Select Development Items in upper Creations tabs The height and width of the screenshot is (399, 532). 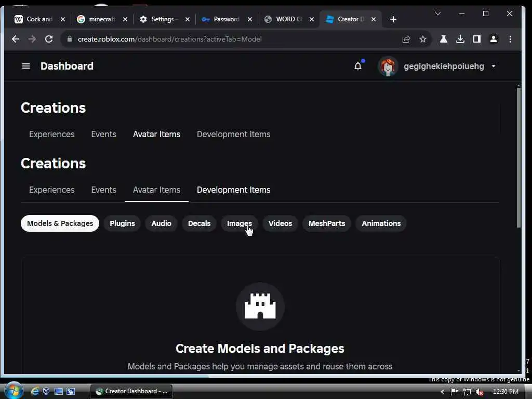(x=233, y=135)
